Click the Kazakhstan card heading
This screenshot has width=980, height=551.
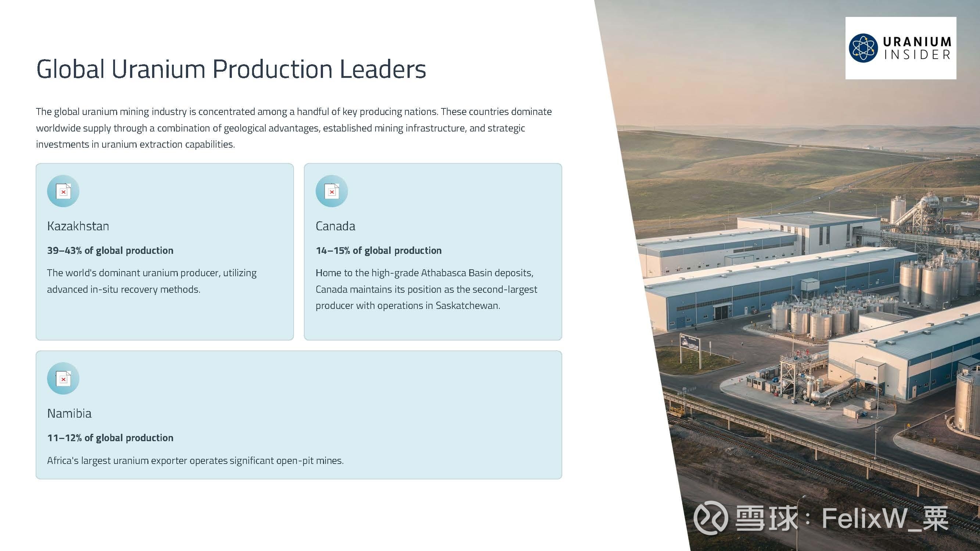coord(78,226)
